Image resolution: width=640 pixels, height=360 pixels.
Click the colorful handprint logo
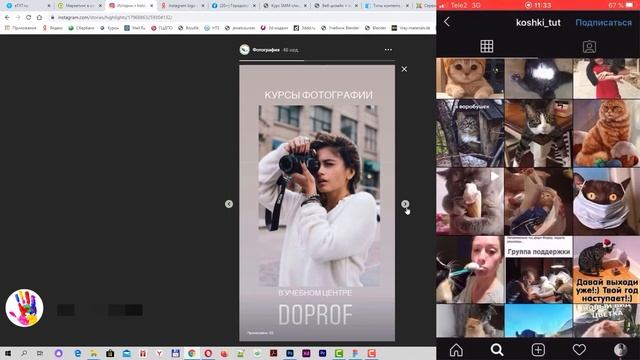[24, 308]
